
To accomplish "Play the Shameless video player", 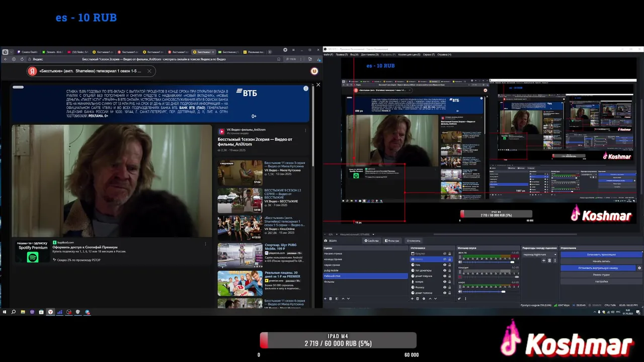I will pyautogui.click(x=112, y=181).
